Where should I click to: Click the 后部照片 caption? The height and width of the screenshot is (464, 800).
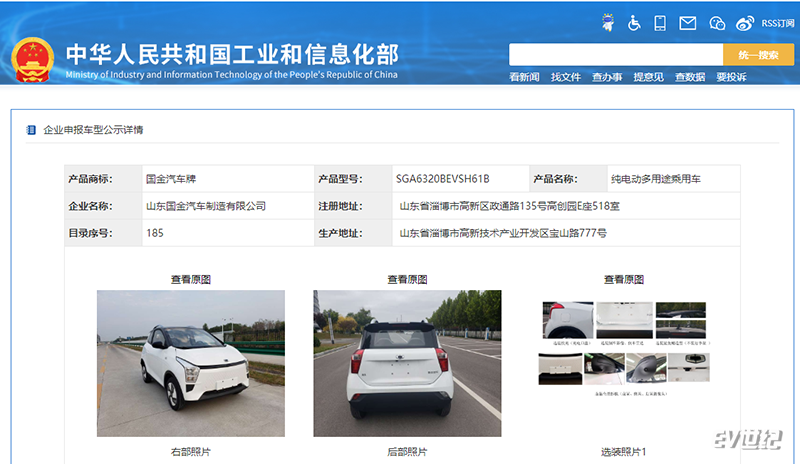pyautogui.click(x=407, y=452)
